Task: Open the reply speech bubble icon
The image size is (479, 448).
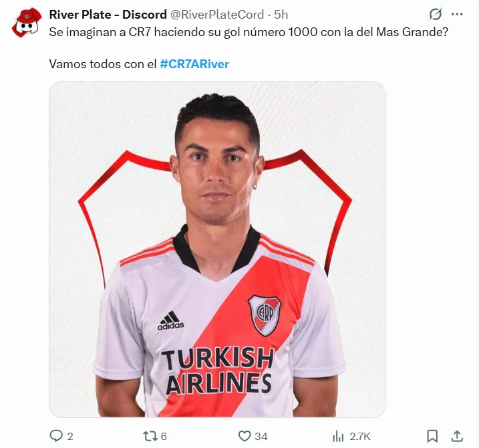Action: pos(56,436)
